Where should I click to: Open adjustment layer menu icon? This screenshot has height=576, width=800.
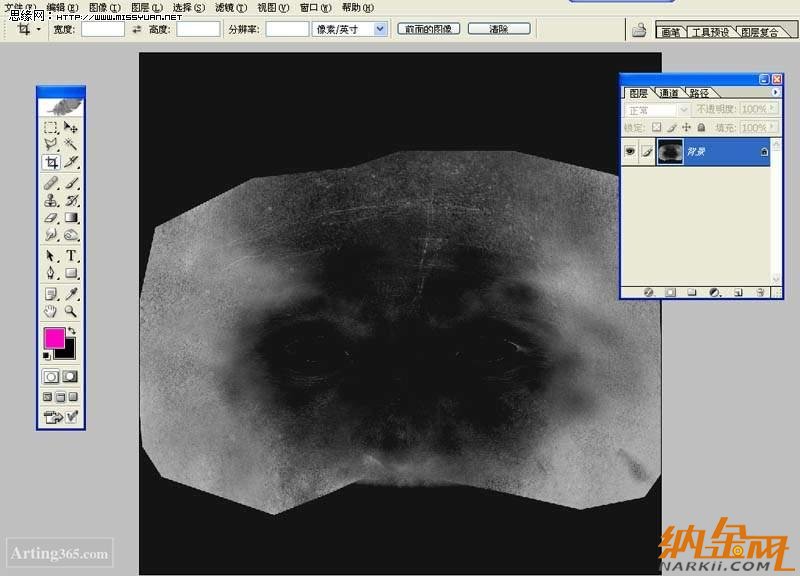715,292
